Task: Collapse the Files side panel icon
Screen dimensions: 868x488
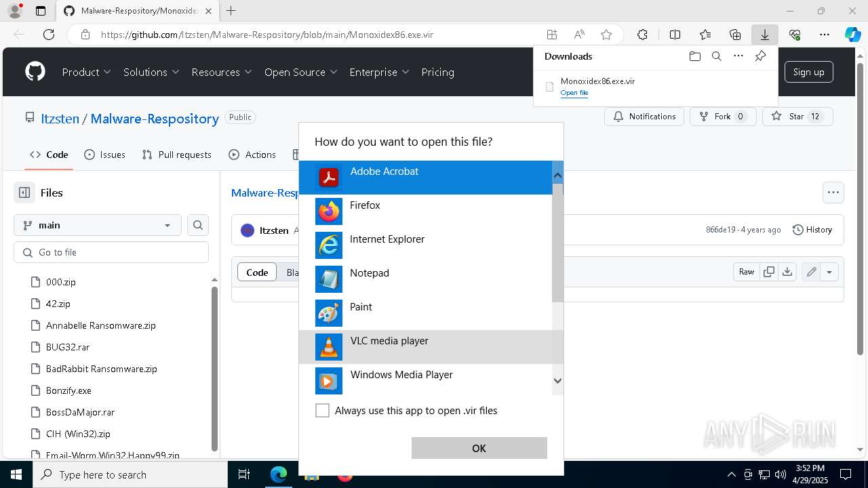Action: click(x=24, y=192)
